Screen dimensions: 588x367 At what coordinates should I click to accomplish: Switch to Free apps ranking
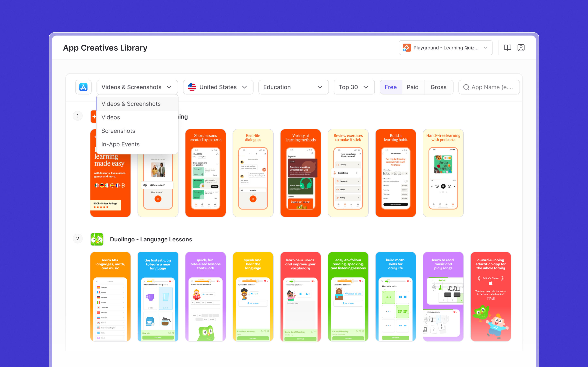[x=390, y=87]
